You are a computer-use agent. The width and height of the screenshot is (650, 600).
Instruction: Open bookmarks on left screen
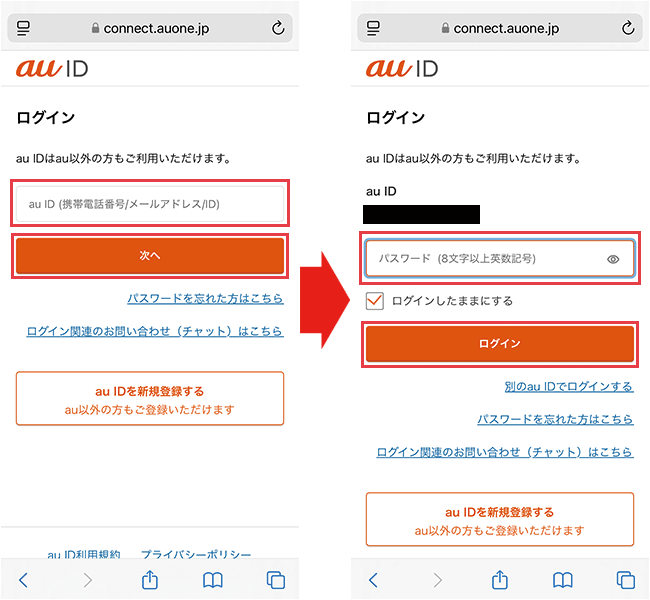[213, 580]
